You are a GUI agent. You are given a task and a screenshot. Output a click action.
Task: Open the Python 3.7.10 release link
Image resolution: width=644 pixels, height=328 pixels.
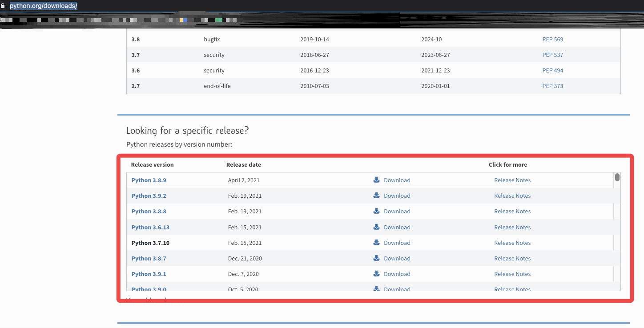[150, 243]
